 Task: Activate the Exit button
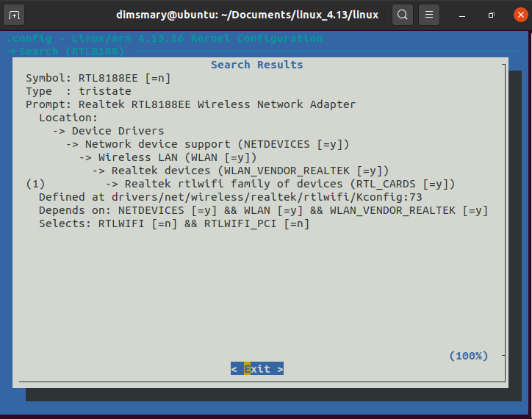point(257,369)
